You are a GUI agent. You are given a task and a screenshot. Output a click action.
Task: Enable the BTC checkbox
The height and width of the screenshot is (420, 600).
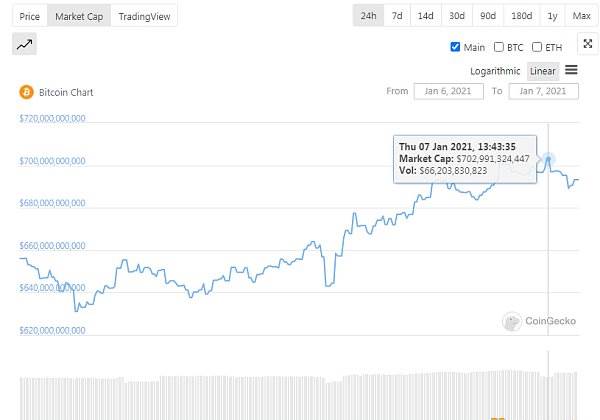(x=499, y=47)
